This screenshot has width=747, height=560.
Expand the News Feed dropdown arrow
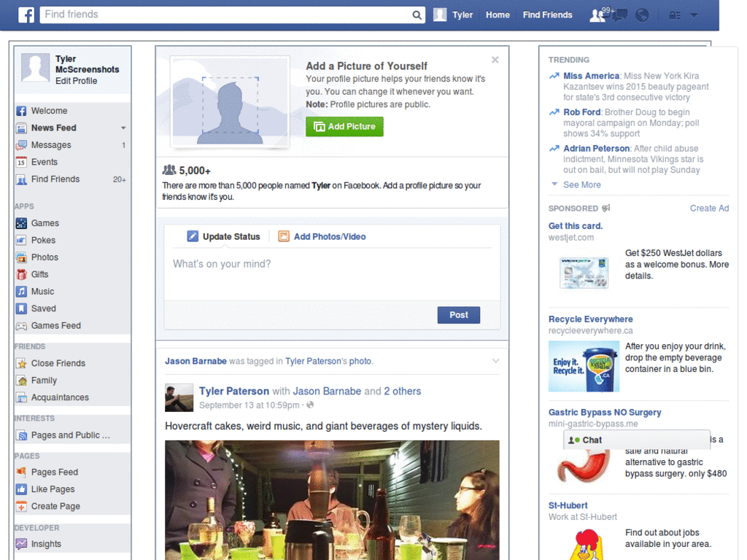(x=123, y=128)
